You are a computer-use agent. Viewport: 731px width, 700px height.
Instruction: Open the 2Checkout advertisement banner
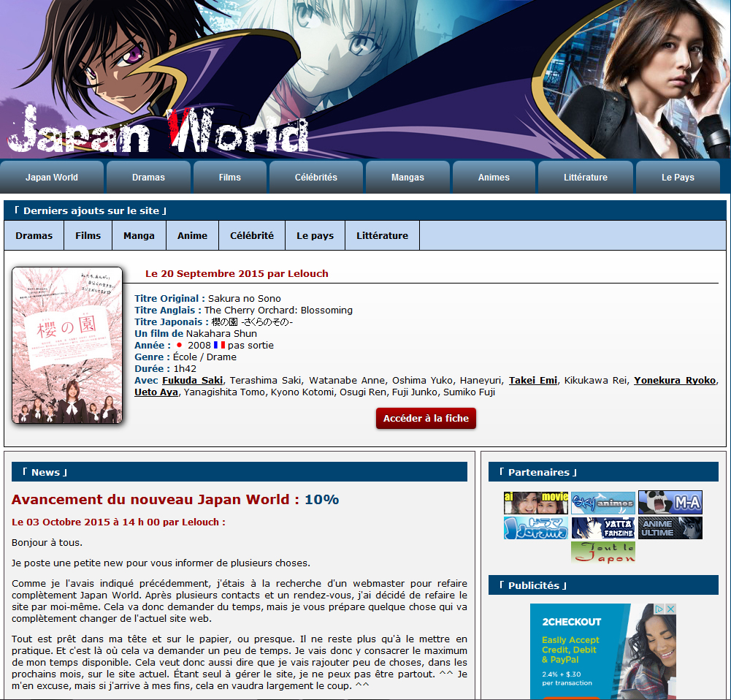602,652
